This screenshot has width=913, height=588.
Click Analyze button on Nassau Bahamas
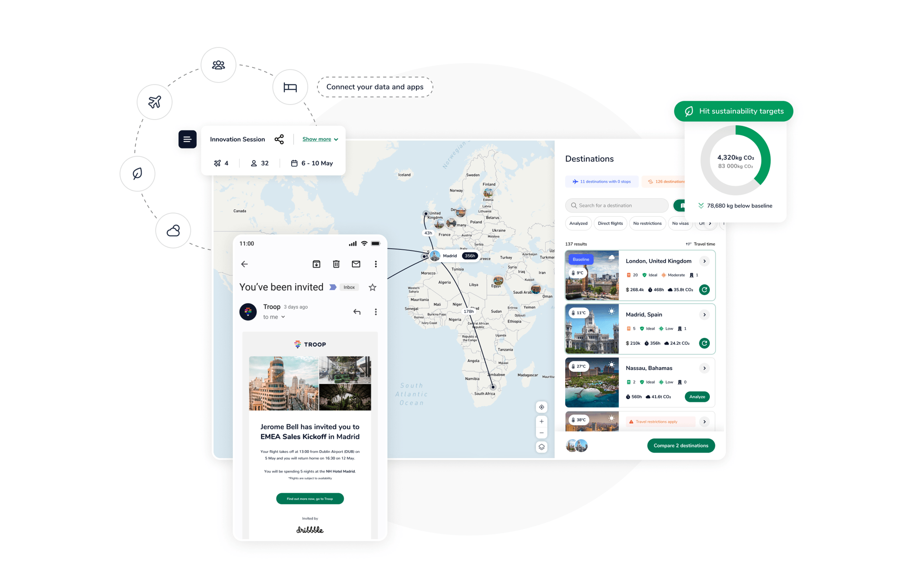tap(697, 397)
